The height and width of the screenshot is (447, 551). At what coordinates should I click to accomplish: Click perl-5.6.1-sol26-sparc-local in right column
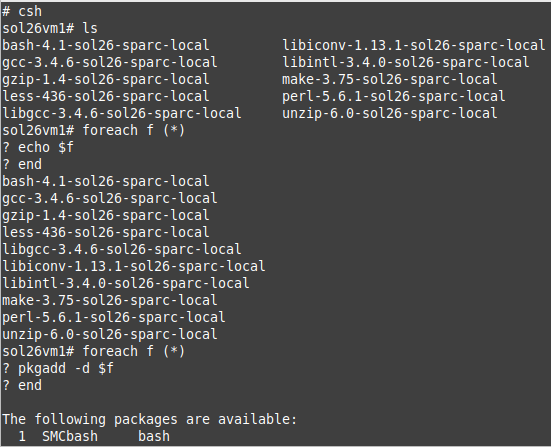(394, 96)
